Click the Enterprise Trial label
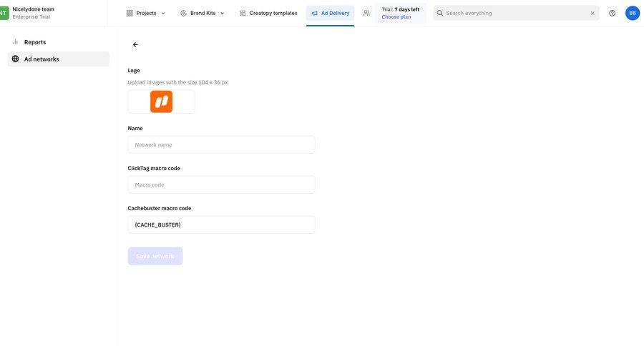Viewport: 644px width, 346px height. pos(31,17)
